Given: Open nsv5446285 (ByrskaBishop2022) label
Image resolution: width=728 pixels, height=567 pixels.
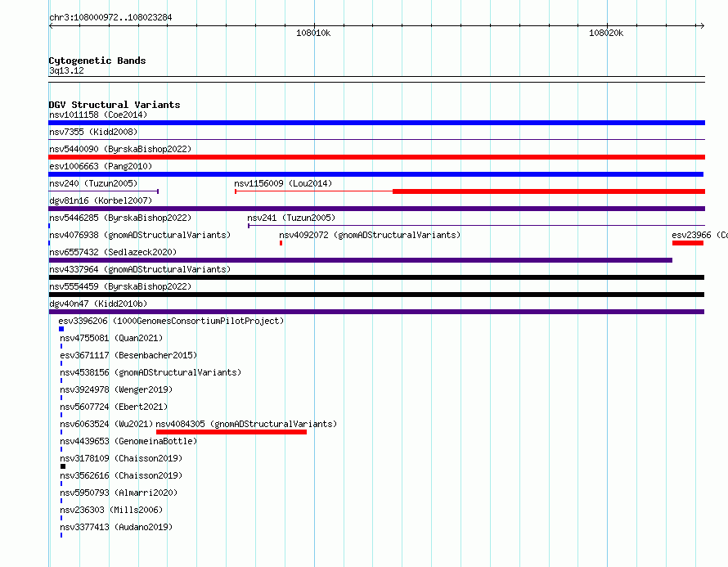Looking at the screenshot, I should pos(120,218).
